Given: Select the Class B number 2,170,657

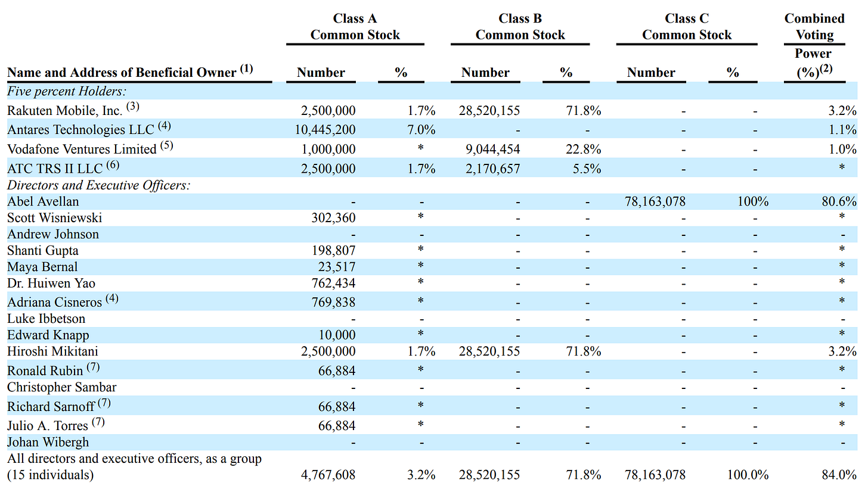Looking at the screenshot, I should click(x=492, y=169).
